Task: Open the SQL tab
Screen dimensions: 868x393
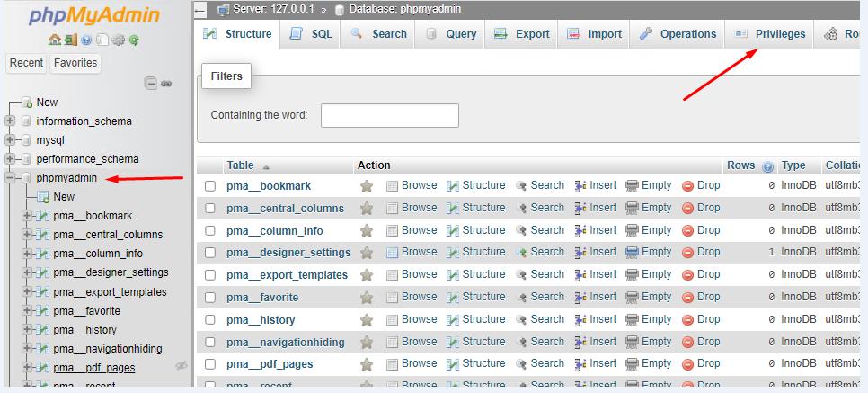Action: (312, 34)
